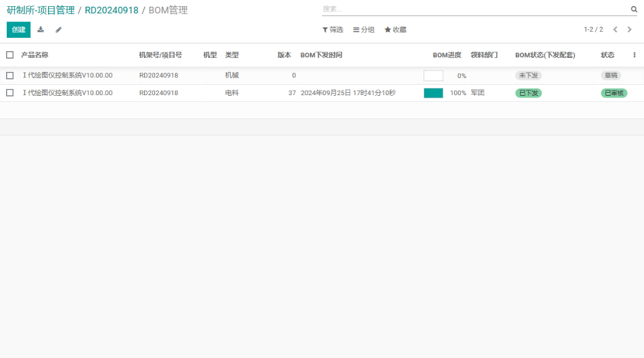644x358 pixels.
Task: Open the 筛选 filter dropdown
Action: [x=333, y=30]
